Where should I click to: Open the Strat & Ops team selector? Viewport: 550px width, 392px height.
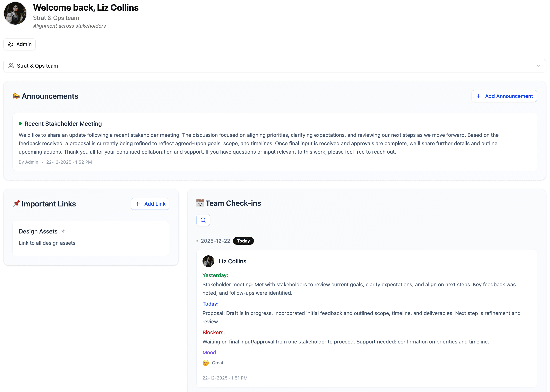point(275,66)
